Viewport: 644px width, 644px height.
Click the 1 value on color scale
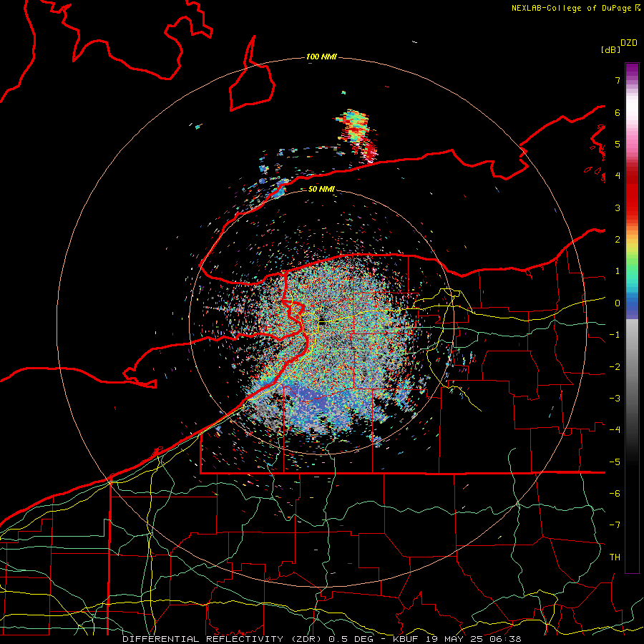tap(618, 271)
